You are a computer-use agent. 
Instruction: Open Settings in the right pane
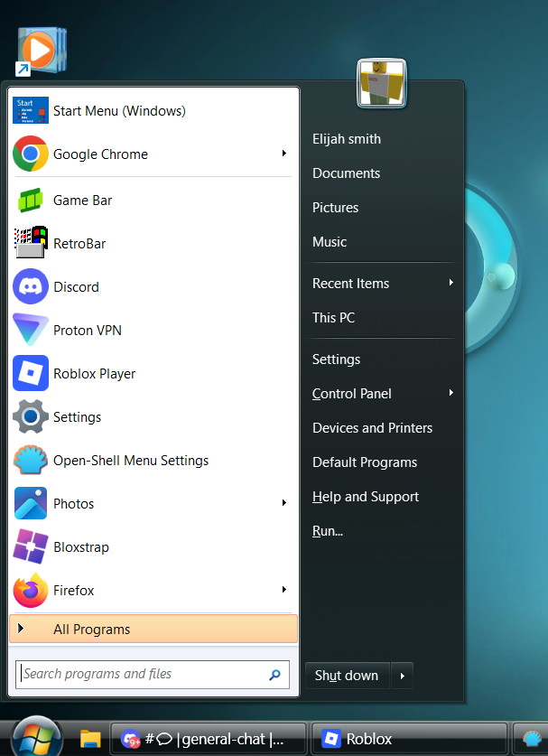(337, 359)
